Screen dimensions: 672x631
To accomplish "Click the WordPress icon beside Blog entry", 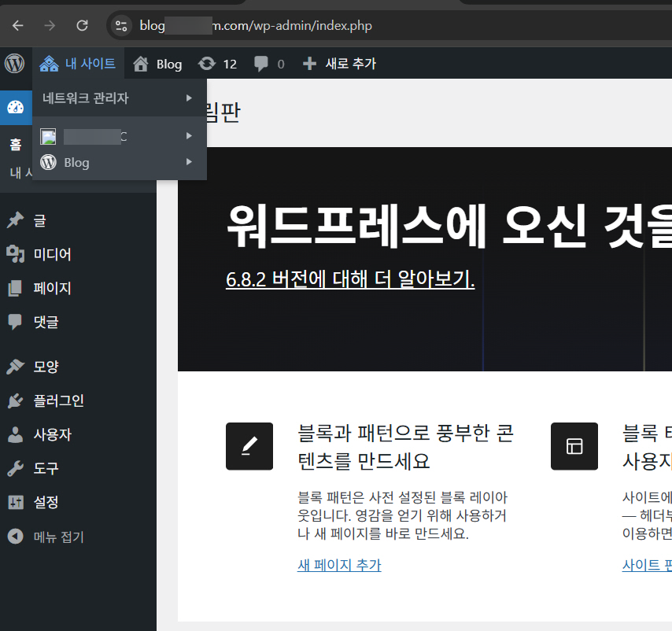I will tap(48, 162).
